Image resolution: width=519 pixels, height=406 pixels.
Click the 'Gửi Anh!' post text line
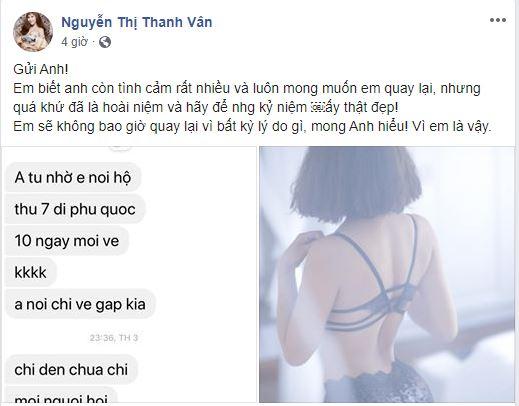(41, 69)
